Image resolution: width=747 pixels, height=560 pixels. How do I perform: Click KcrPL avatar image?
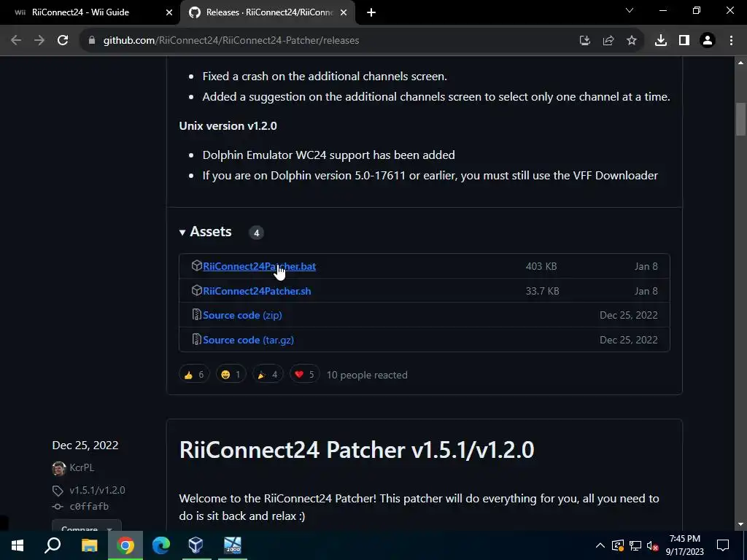tap(59, 468)
